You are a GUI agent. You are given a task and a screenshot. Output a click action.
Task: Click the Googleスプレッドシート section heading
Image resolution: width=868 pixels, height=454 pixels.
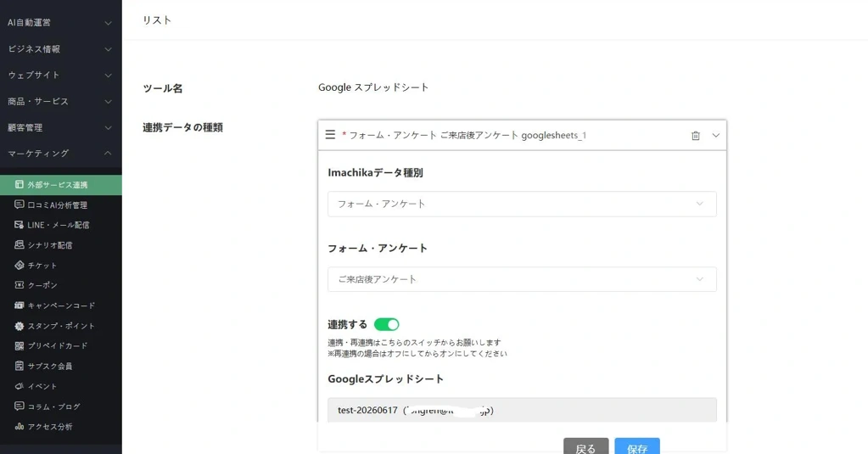(385, 379)
